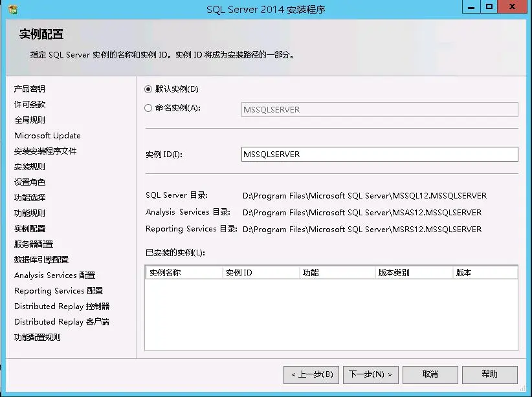
Task: Click the 已安装的实例(L) label
Action: [175, 253]
